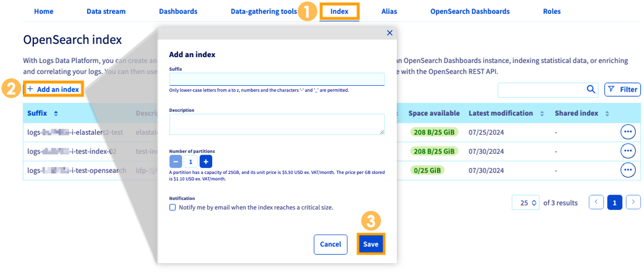Go to Data-gathering tools tab
Screen dimensions: 644x272
264,11
